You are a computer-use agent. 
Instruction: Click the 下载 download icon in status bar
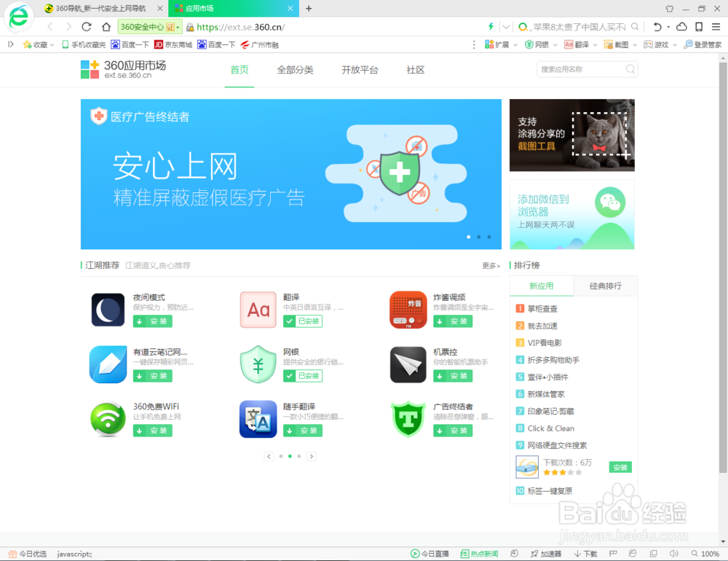[585, 554]
